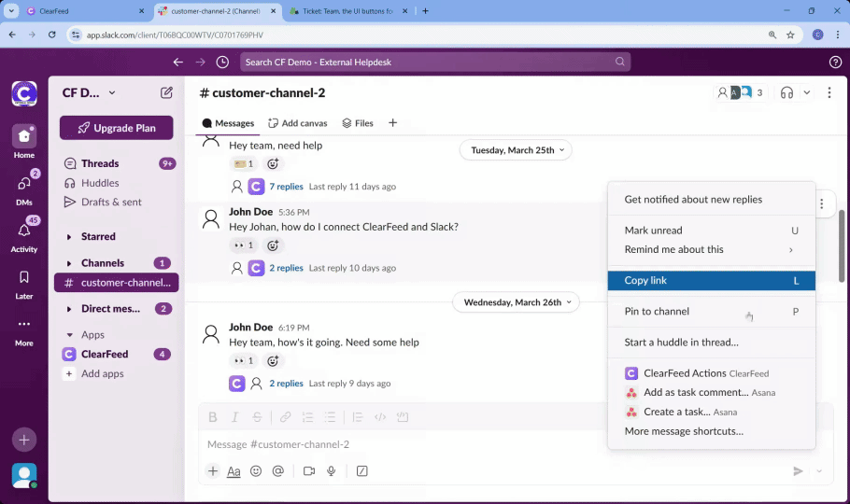Screen dimensions: 850x504
Task: Choose Pin to channel menu option
Action: (657, 312)
